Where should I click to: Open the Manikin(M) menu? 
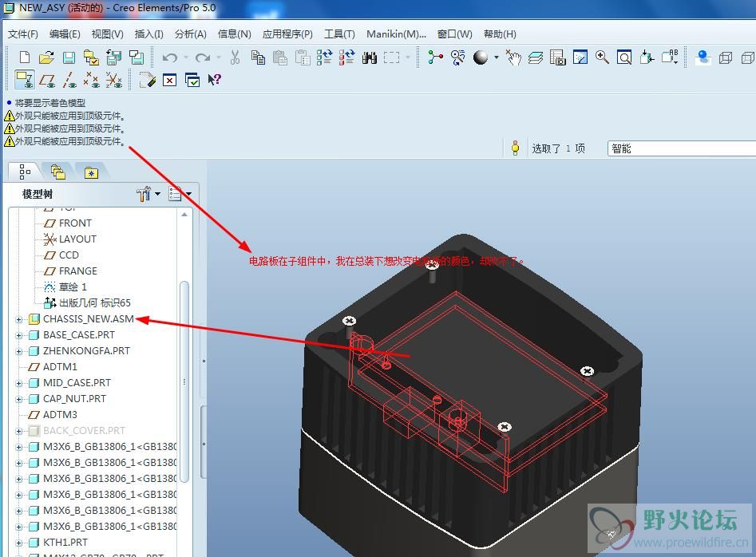click(396, 34)
